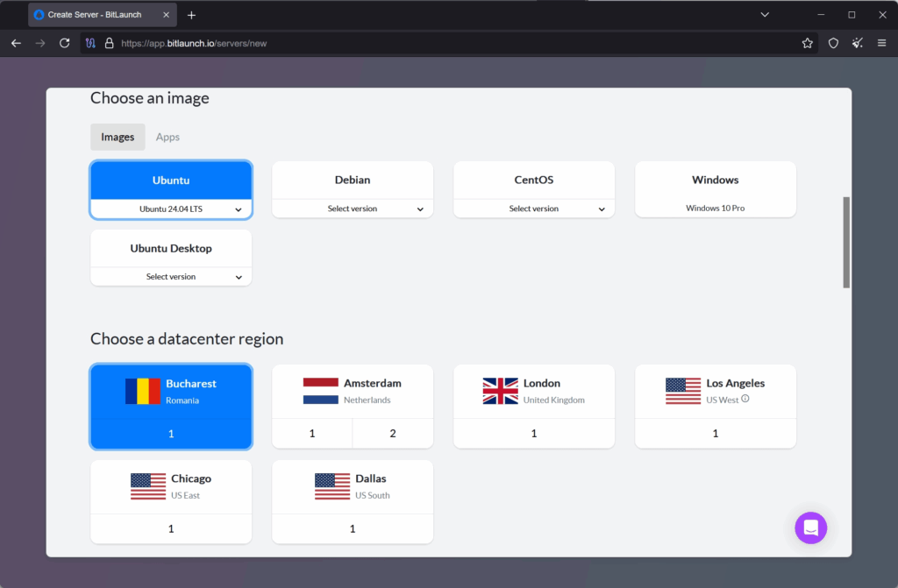Viewport: 898px width, 588px height.
Task: Open the shield icon right of the bookmark star
Action: pos(833,43)
